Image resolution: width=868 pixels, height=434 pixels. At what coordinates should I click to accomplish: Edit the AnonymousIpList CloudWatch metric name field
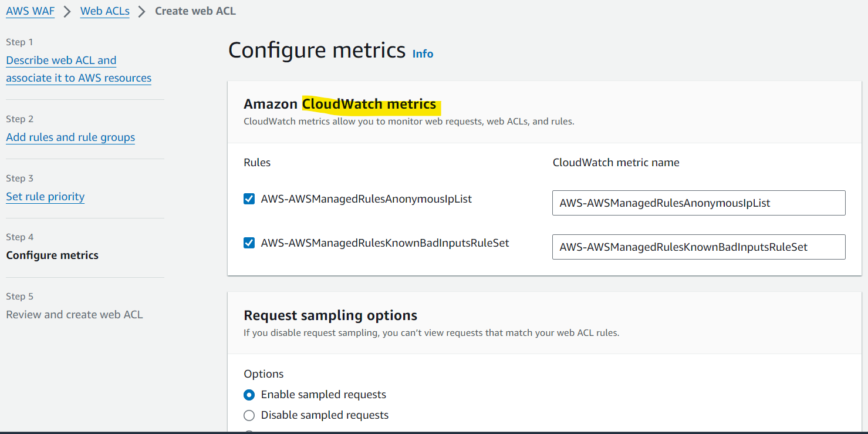pyautogui.click(x=698, y=203)
